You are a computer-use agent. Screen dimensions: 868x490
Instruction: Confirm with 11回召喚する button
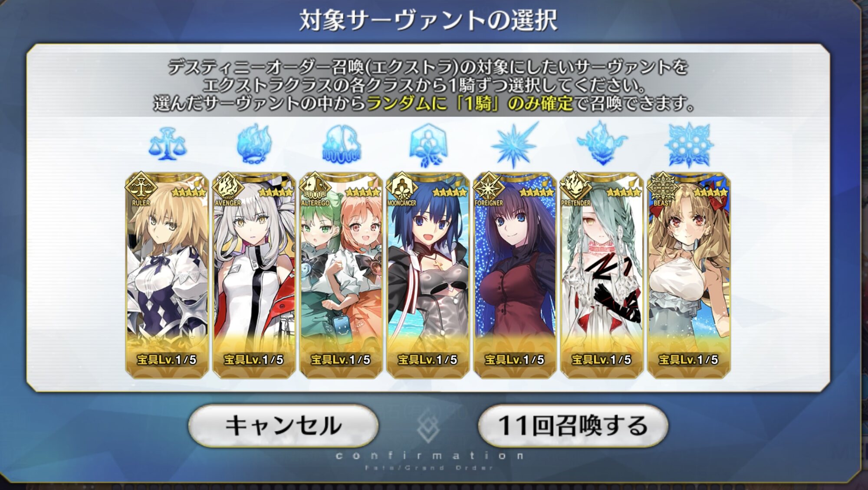(573, 425)
